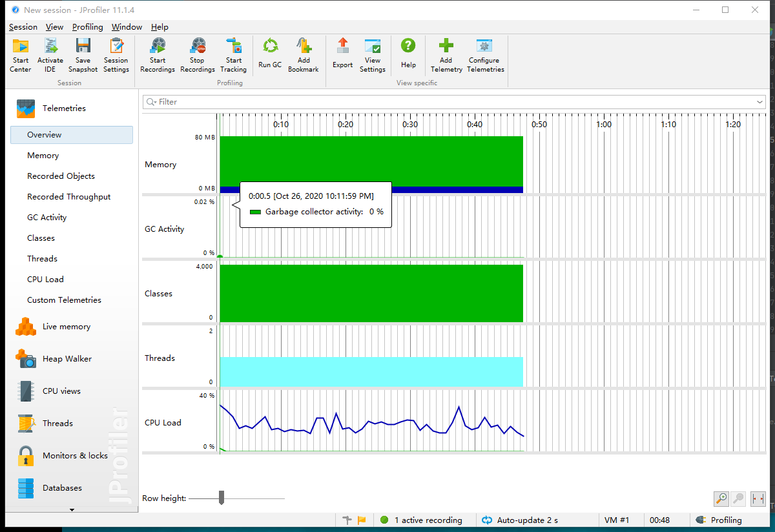The height and width of the screenshot is (532, 775).
Task: Click the Memory telemetry row label
Action: click(160, 165)
